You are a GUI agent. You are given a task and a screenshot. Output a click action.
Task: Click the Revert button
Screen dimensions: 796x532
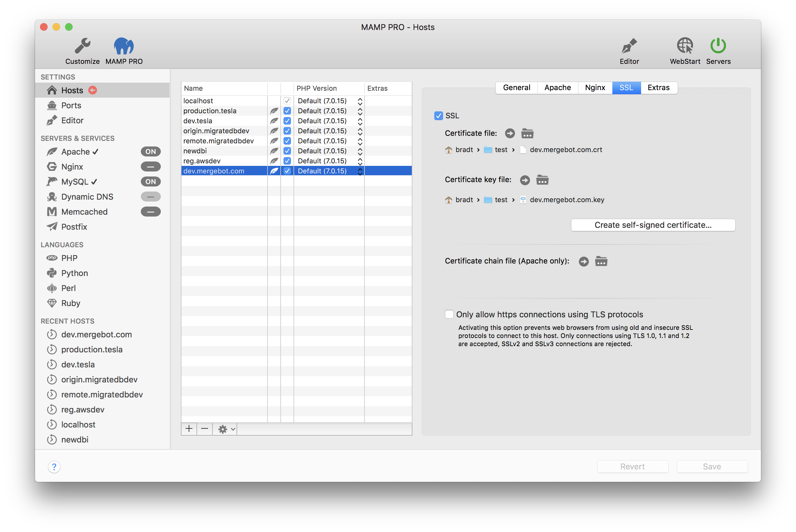(x=633, y=467)
